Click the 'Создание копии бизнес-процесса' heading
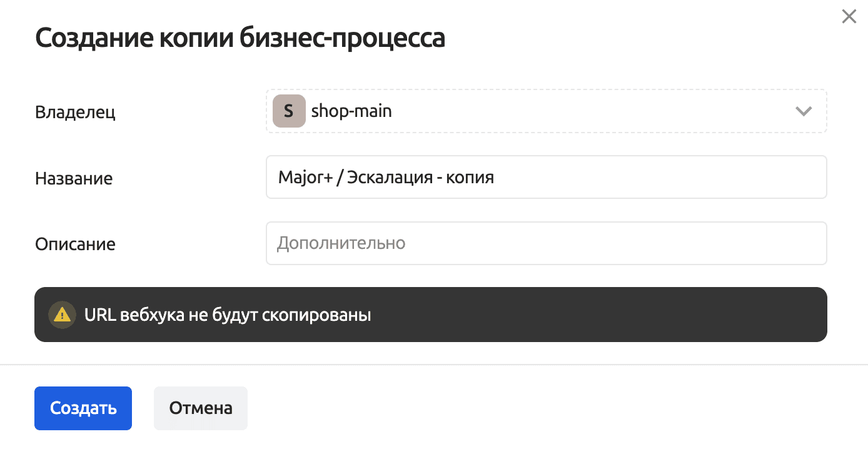This screenshot has width=868, height=449. (240, 38)
